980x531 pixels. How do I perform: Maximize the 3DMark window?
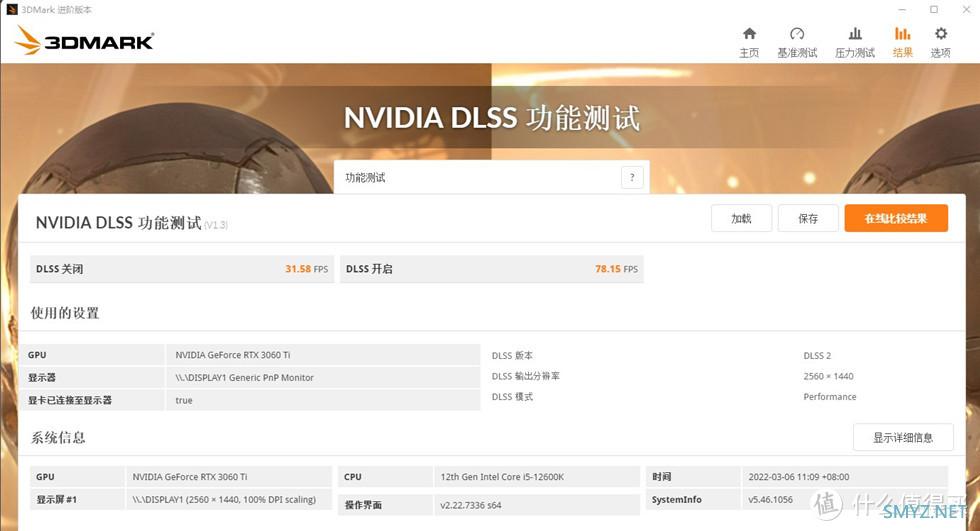[x=934, y=9]
